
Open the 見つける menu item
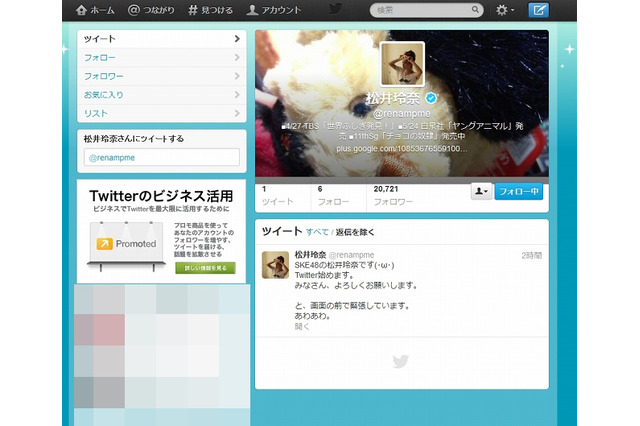coord(211,10)
